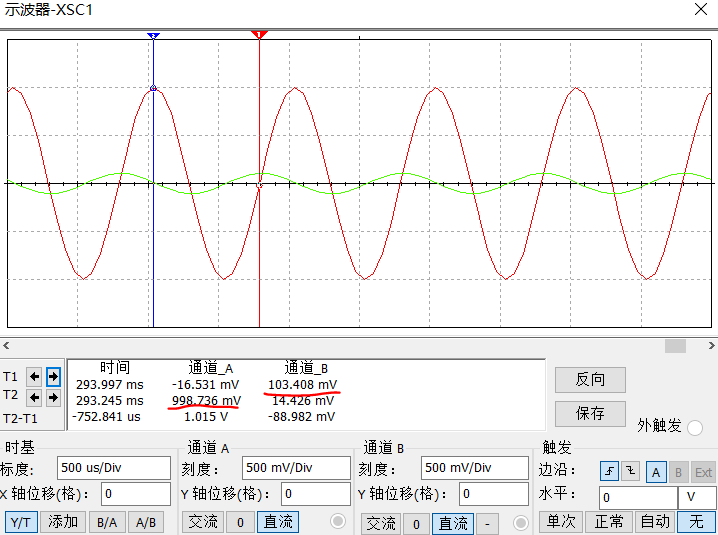Set channel B coupling to 交流
The image size is (718, 535).
[x=381, y=523]
